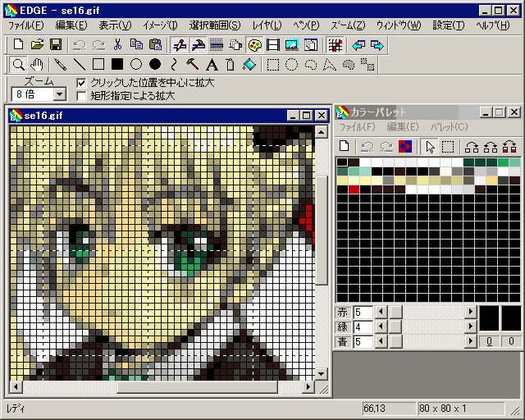Pick the red color swatch in palette
Viewport: 525px width, 420px height.
point(354,189)
